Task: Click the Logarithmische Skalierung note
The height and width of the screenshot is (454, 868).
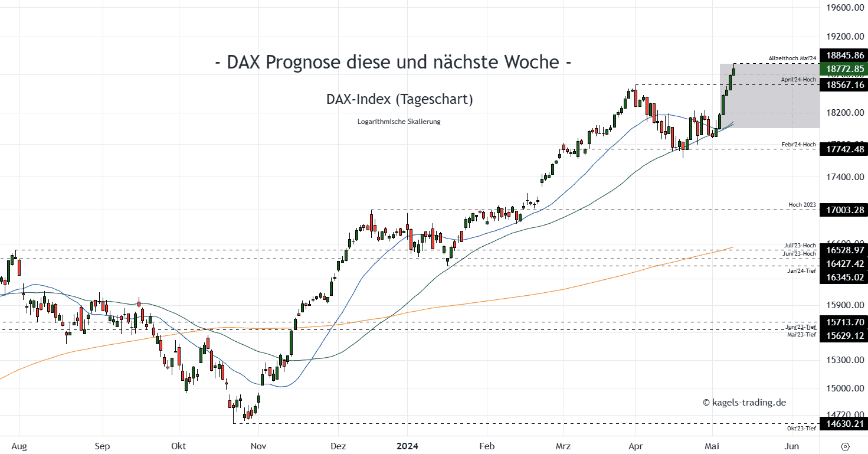Action: point(399,122)
